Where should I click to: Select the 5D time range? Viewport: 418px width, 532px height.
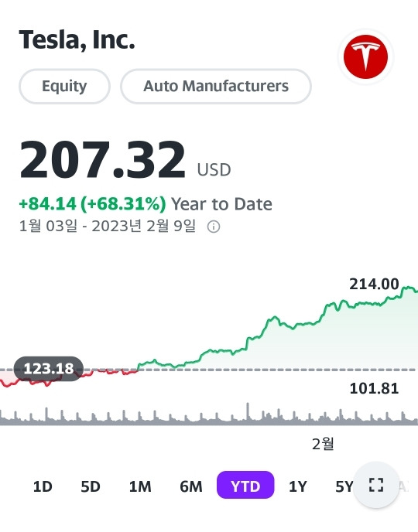click(91, 486)
